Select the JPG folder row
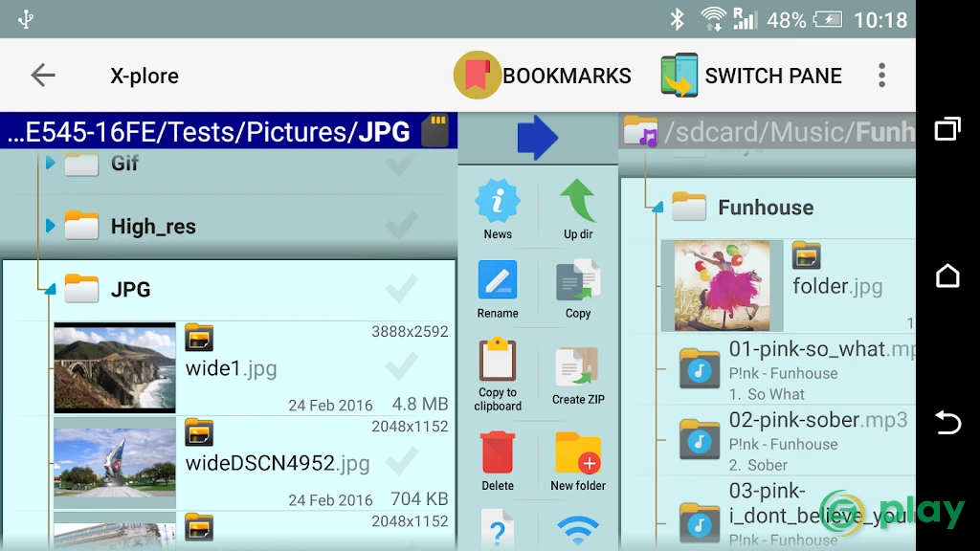 click(229, 289)
